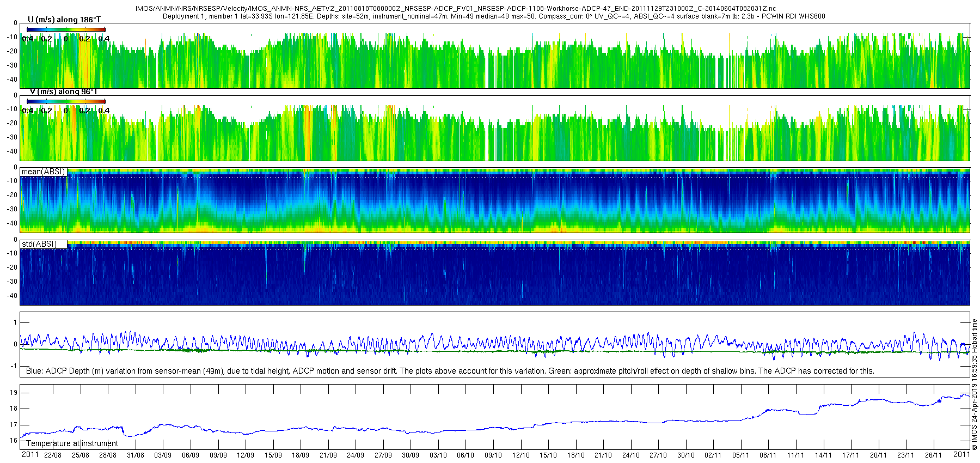Click the '02/11' date tick label
Screen dimensions: 980x463
point(713,455)
